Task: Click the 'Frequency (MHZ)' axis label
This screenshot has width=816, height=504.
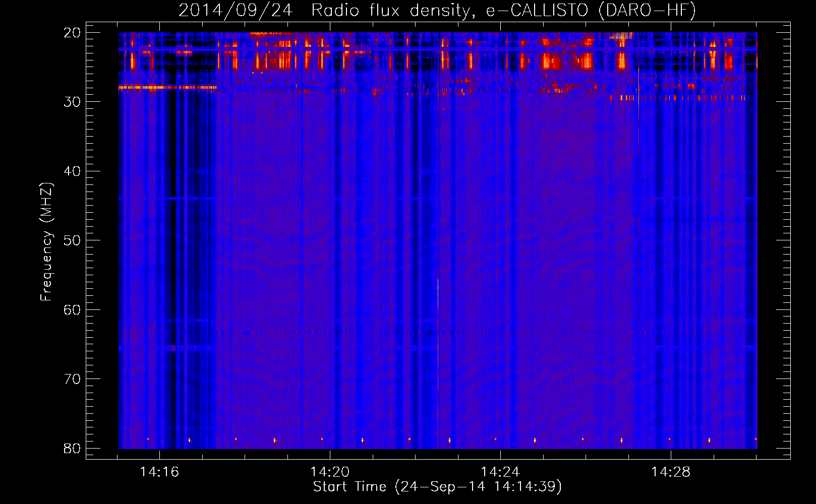Action: pyautogui.click(x=46, y=242)
